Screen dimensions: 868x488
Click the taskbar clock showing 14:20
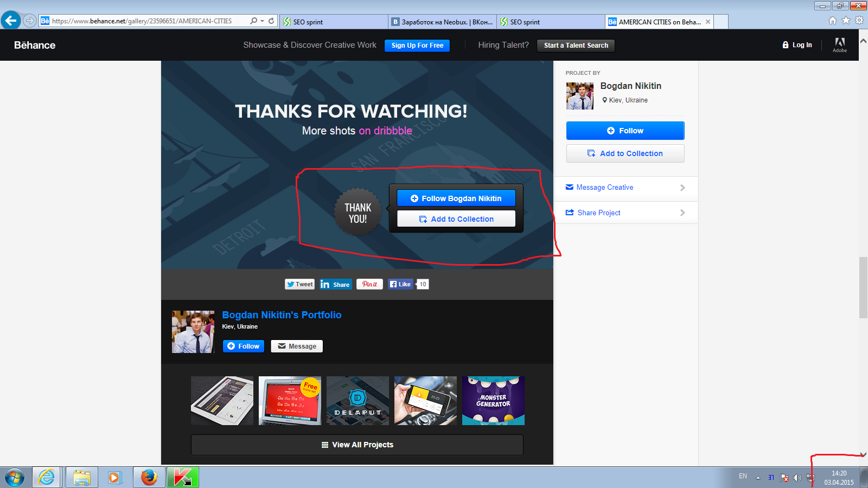(x=839, y=478)
